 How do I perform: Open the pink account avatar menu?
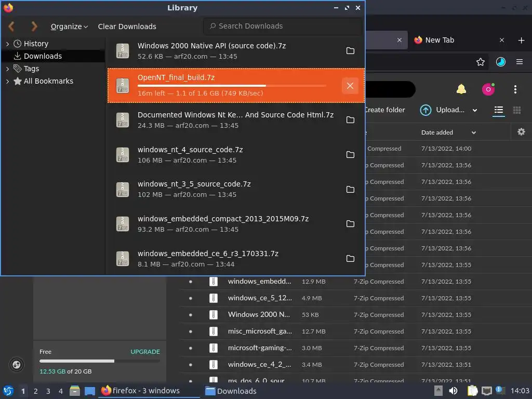(488, 89)
